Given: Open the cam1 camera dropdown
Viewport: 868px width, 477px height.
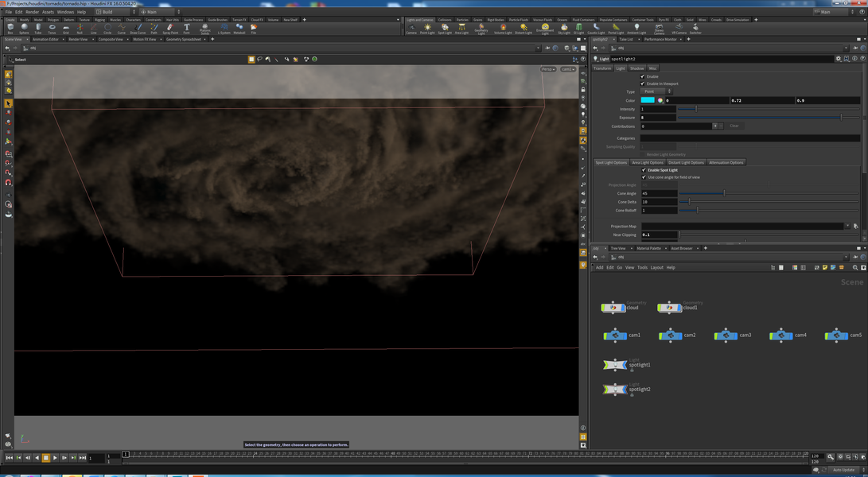Looking at the screenshot, I should [x=567, y=69].
